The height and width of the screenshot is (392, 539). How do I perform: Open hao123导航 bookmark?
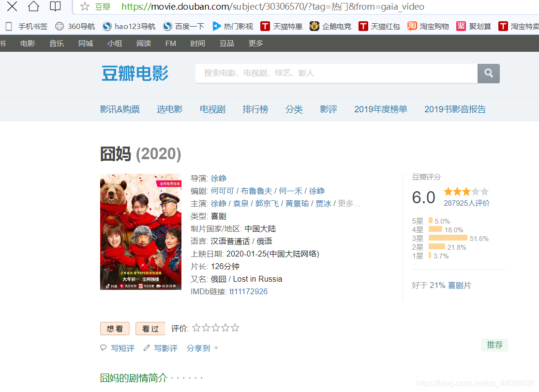coord(129,27)
